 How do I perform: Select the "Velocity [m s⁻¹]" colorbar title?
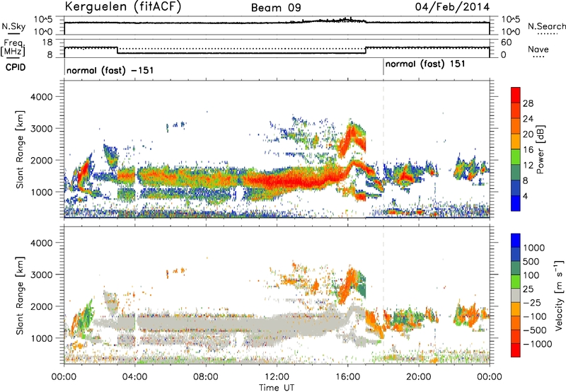coord(559,295)
